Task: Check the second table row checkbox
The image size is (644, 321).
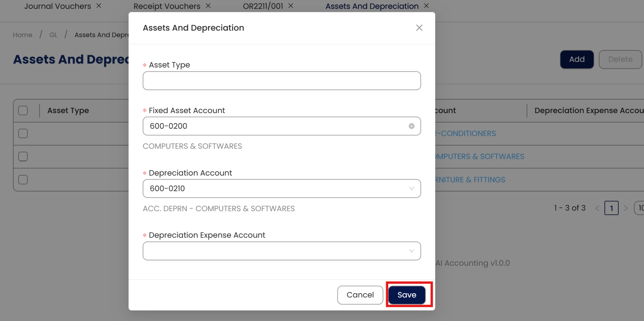Action: [23, 156]
